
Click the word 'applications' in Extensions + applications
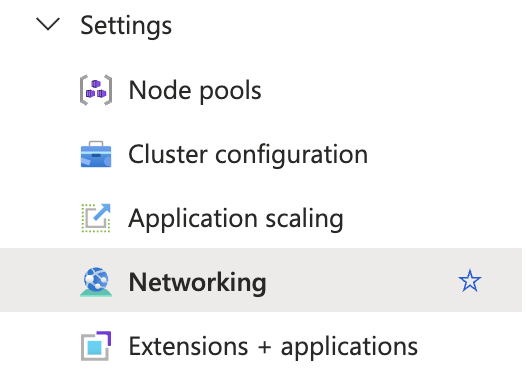click(x=349, y=347)
